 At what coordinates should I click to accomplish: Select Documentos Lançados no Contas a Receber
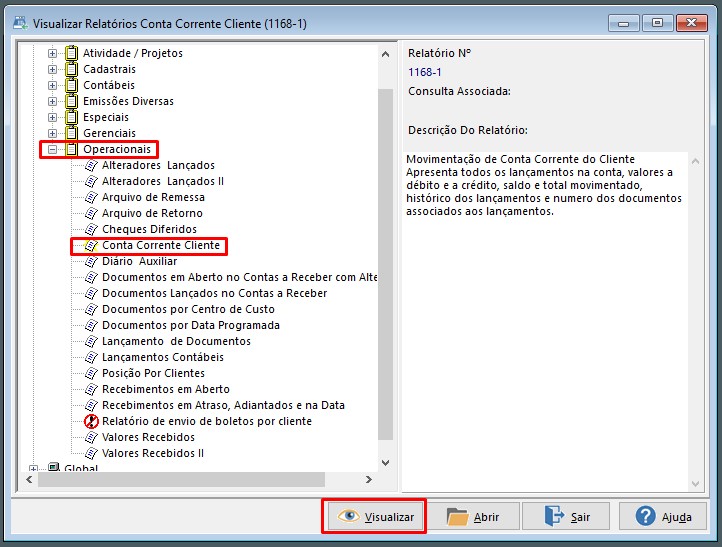click(215, 293)
